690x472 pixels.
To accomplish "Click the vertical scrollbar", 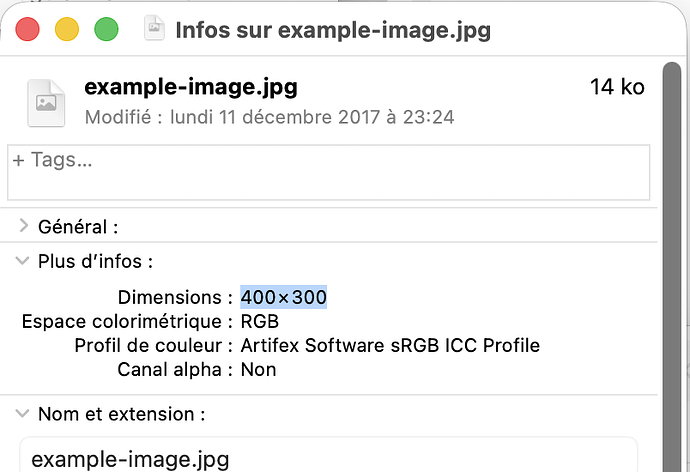I will [672, 267].
